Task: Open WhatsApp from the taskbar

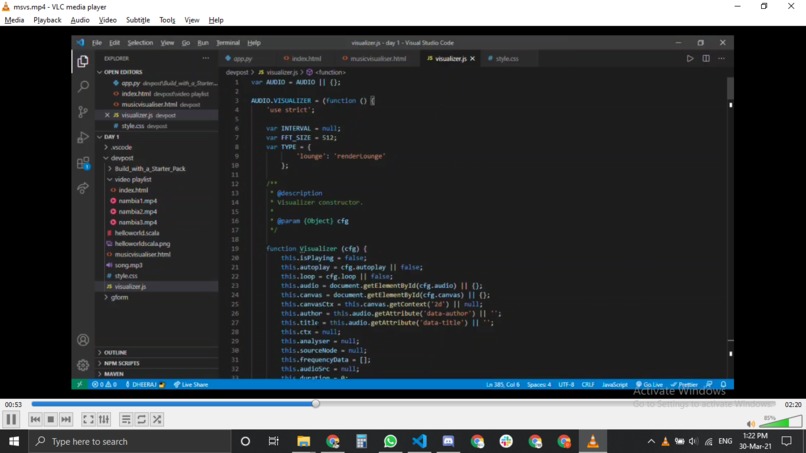Action: (390, 441)
